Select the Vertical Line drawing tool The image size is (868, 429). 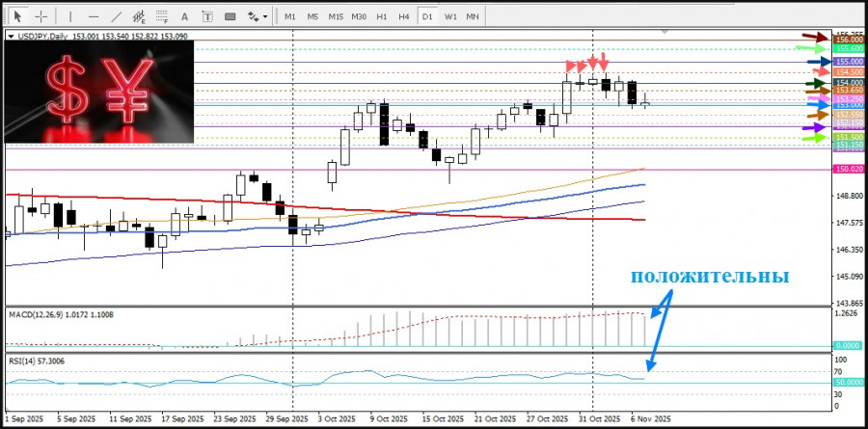(x=70, y=16)
